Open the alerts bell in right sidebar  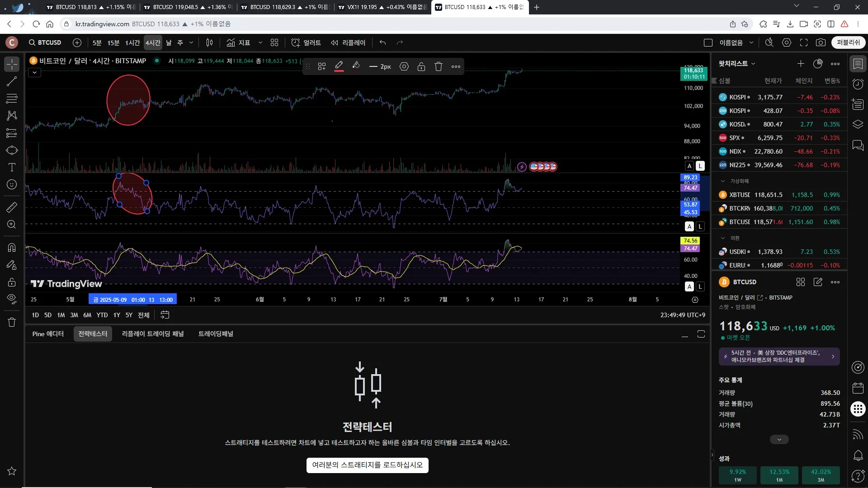(858, 455)
